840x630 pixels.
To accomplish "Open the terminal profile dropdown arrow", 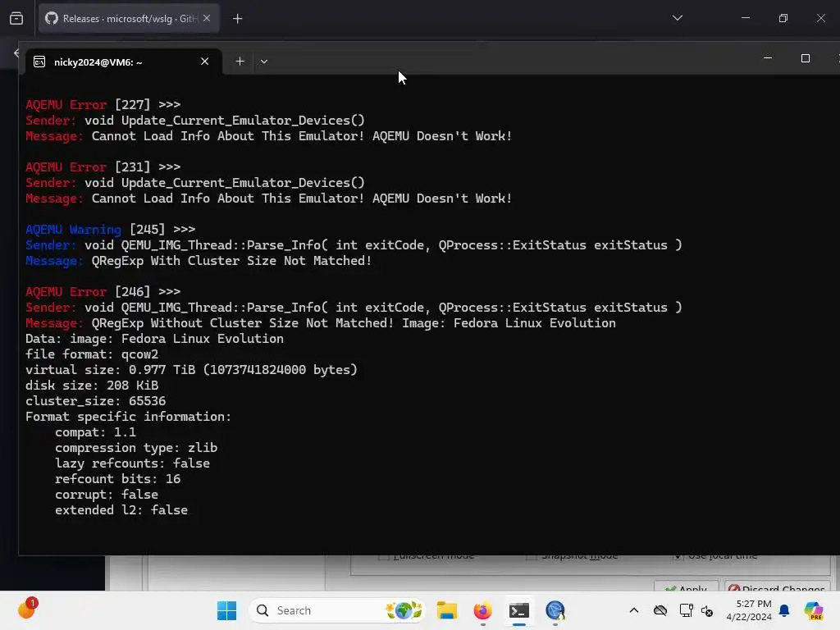I will (x=264, y=62).
